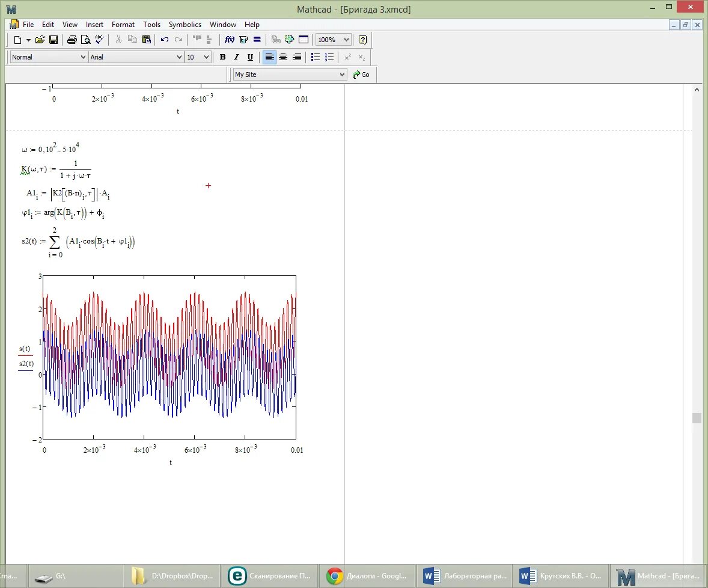Image resolution: width=708 pixels, height=588 pixels.
Task: Insert Hyperlink icon in toolbar
Action: (x=276, y=40)
